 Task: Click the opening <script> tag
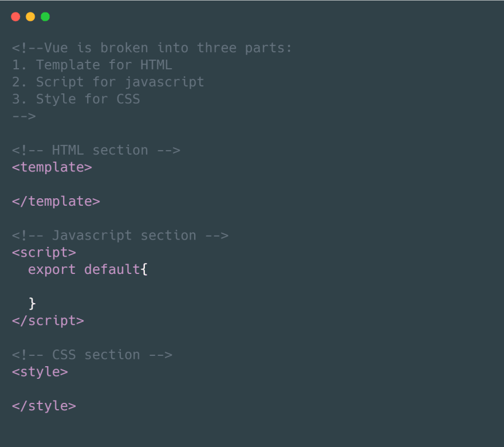point(44,252)
